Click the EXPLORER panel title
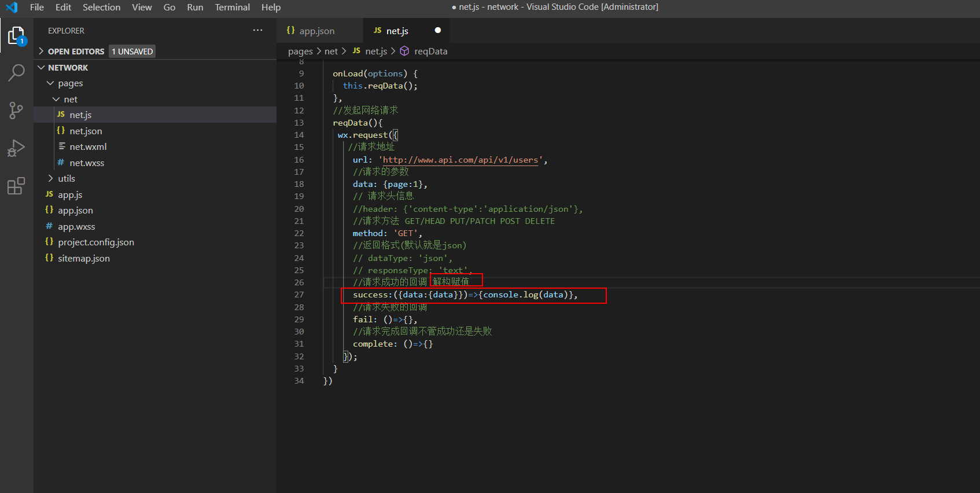Viewport: 980px width, 493px height. 66,31
